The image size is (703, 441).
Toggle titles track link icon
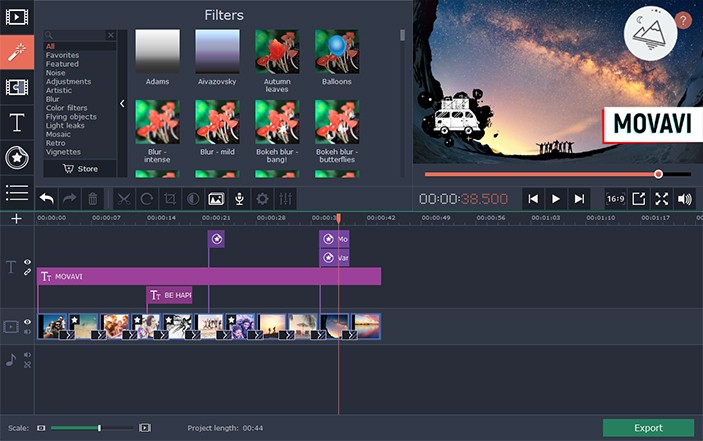click(x=27, y=272)
